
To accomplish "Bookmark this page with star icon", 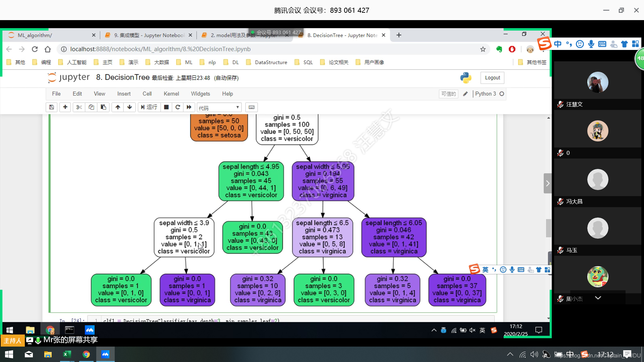I will tap(483, 49).
